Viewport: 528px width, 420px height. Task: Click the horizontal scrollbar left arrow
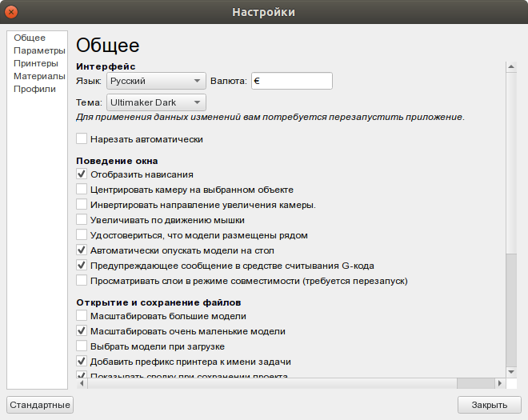(82, 383)
